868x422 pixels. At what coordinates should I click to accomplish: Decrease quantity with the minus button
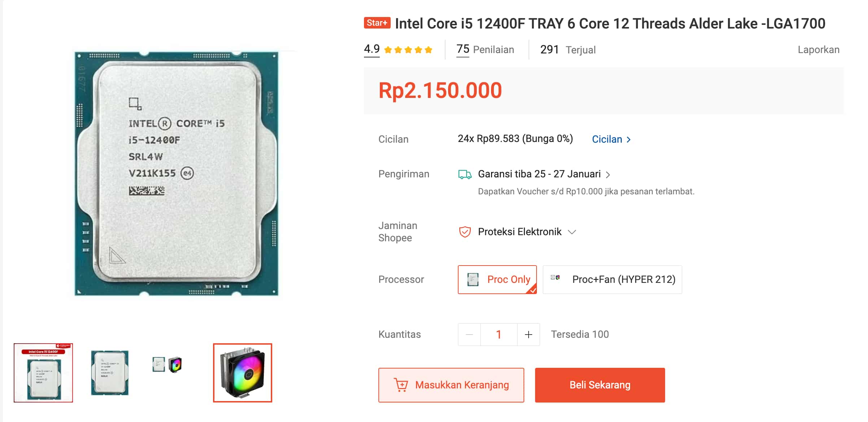469,335
